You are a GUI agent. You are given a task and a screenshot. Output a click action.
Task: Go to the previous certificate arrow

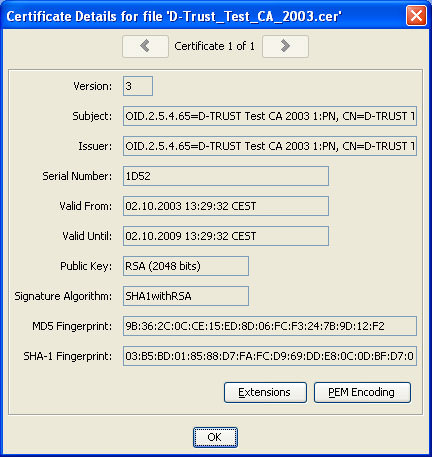[145, 46]
